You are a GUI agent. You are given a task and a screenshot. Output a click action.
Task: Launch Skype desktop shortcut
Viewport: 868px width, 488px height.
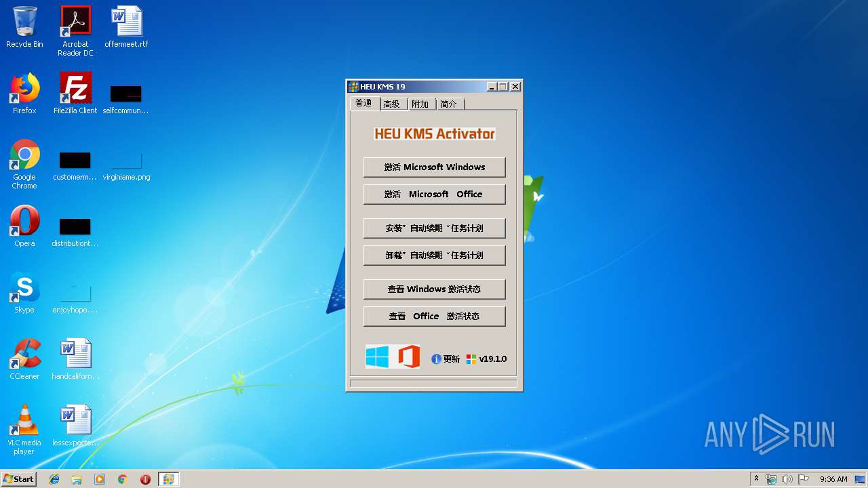pos(24,293)
